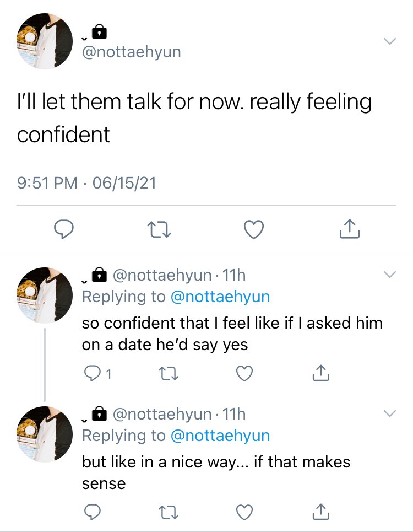Retweet the 'if that makes sense' reply

[169, 512]
